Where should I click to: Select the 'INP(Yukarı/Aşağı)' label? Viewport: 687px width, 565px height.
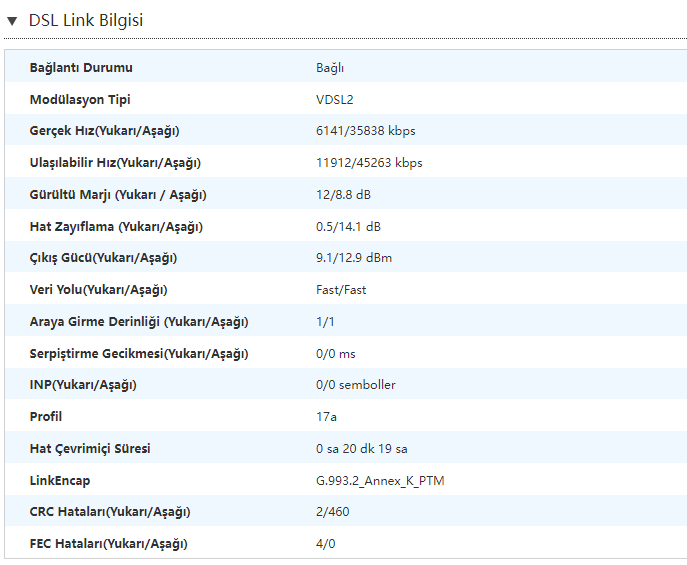click(83, 385)
